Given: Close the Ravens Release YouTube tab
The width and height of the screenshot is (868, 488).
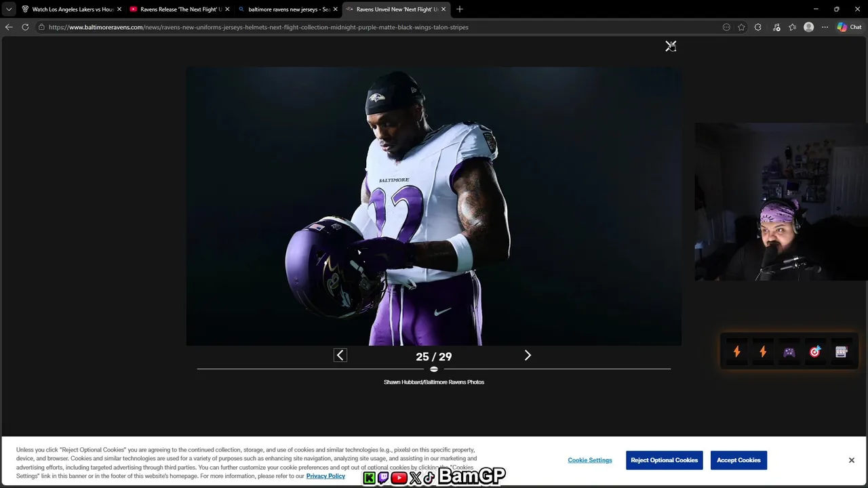Looking at the screenshot, I should pyautogui.click(x=227, y=9).
